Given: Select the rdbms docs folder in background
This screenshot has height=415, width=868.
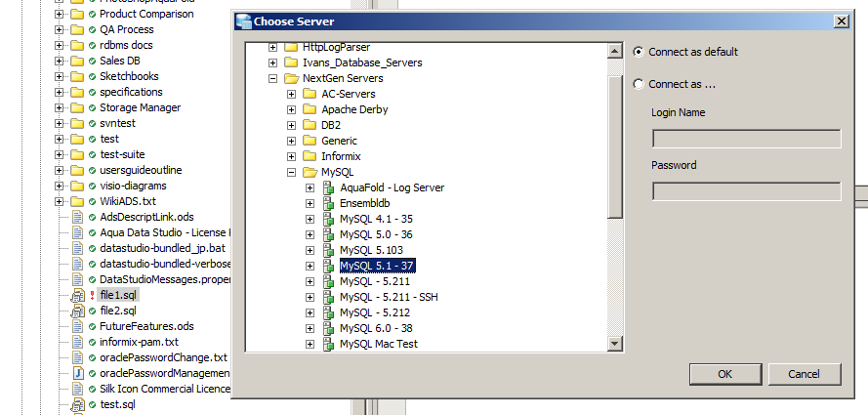Looking at the screenshot, I should coord(126,45).
